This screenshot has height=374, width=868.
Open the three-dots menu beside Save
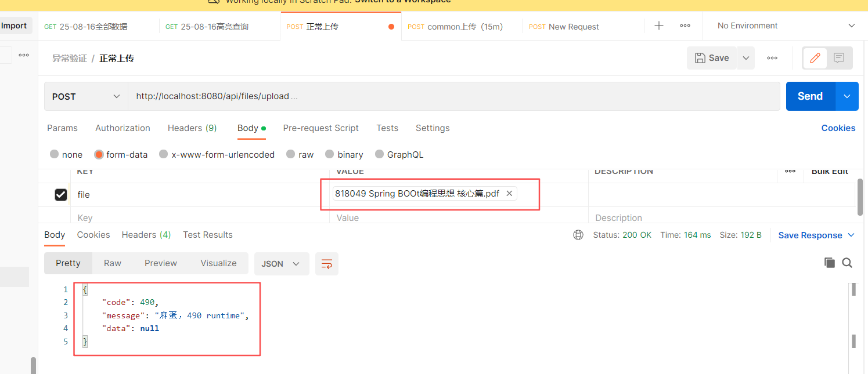click(x=772, y=58)
